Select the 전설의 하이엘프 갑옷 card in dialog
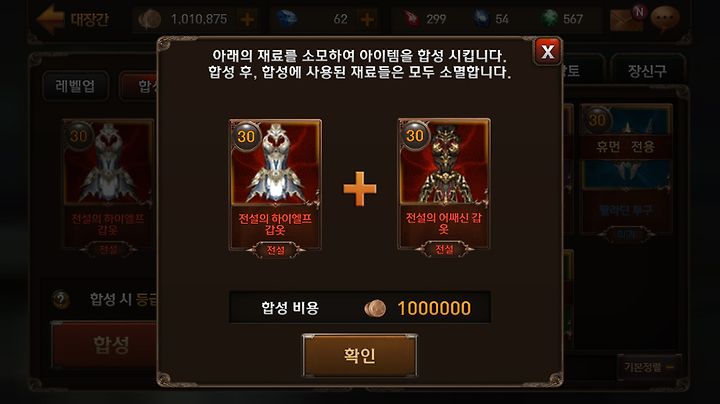 pyautogui.click(x=275, y=188)
